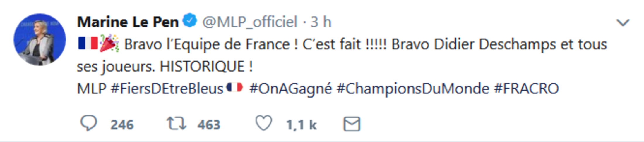The image size is (644, 142).
Task: Click the flag emoji after #FiersDEtreBleus
Action: coord(235,88)
